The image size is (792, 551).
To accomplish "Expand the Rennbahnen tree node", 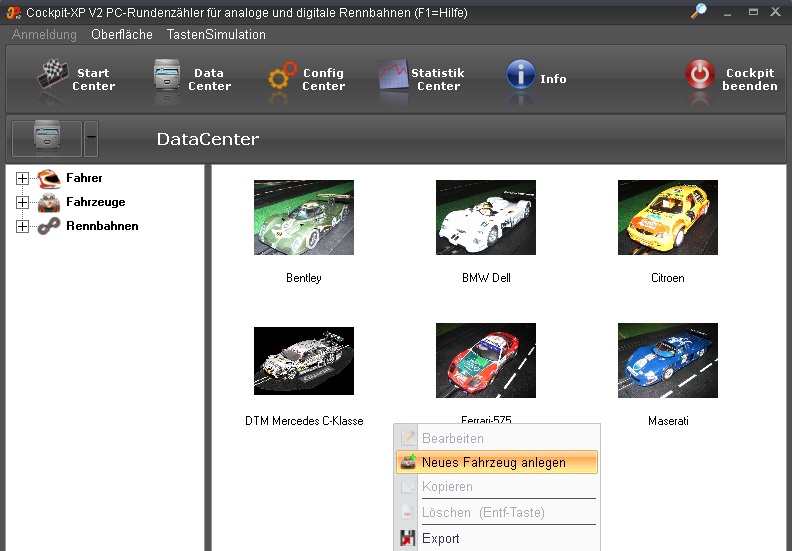I will pyautogui.click(x=22, y=226).
